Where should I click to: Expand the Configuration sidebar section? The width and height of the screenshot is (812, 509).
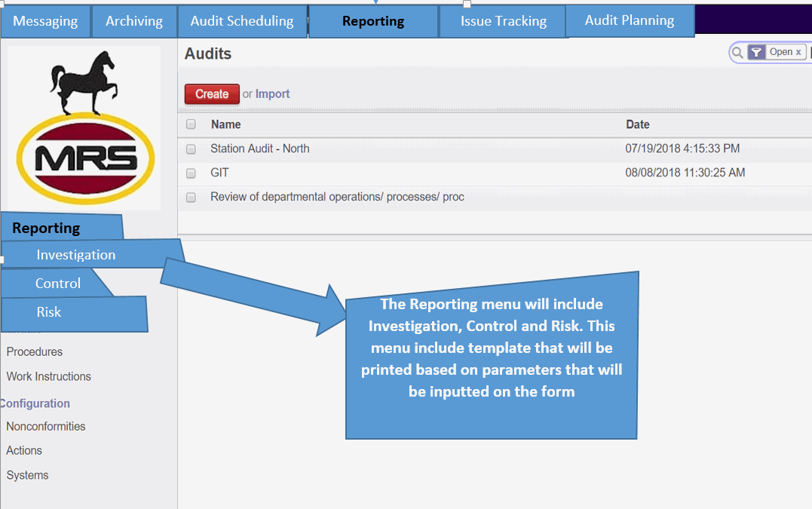pos(35,403)
